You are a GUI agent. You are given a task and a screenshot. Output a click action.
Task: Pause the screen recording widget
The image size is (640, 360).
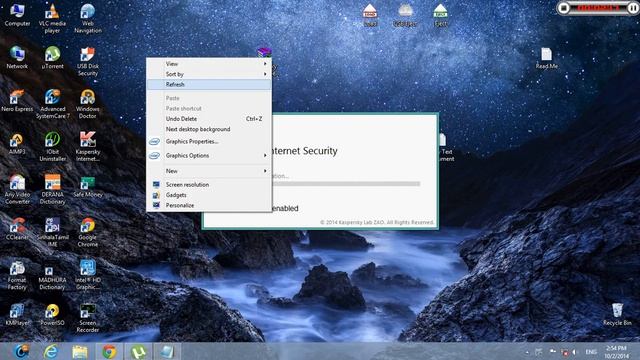point(633,8)
